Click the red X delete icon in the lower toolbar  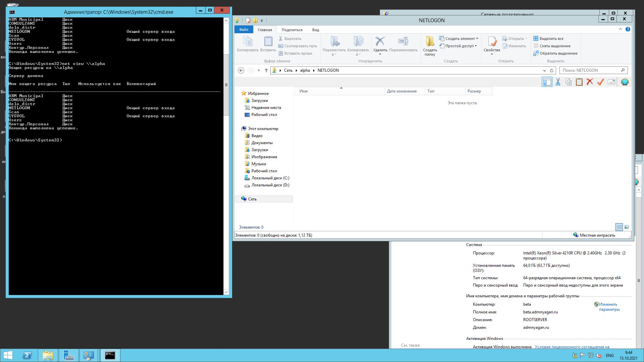[x=590, y=82]
